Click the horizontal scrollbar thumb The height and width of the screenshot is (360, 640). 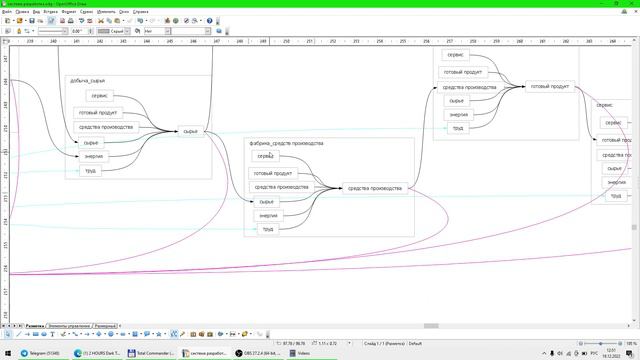431,326
